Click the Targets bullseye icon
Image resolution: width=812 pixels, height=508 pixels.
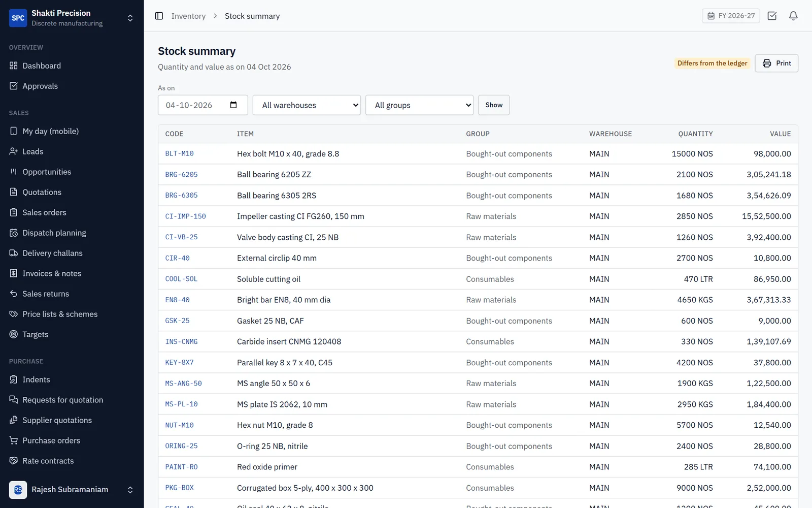click(14, 334)
